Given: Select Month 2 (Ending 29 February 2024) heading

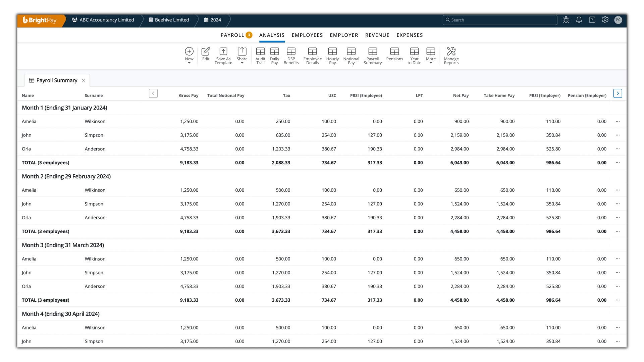Looking at the screenshot, I should [66, 176].
